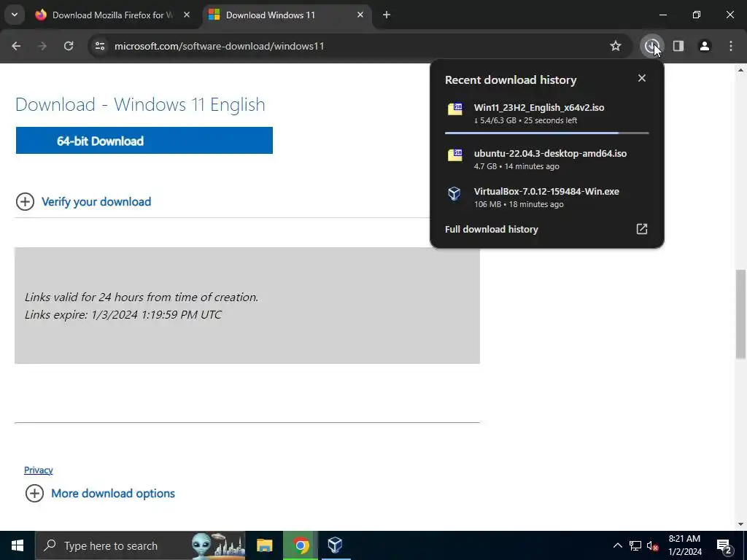The height and width of the screenshot is (560, 747).
Task: Open Full download history
Action: [547, 229]
